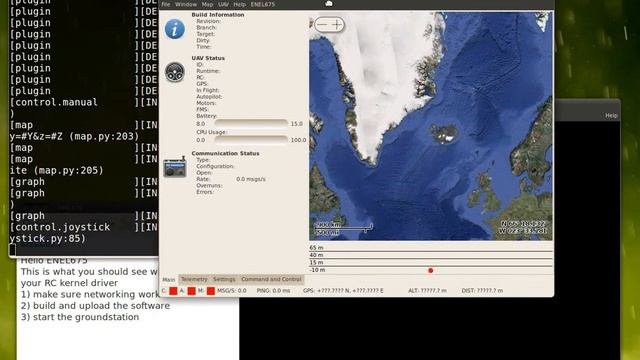The width and height of the screenshot is (640, 360).
Task: Open the File menu
Action: pos(166,4)
